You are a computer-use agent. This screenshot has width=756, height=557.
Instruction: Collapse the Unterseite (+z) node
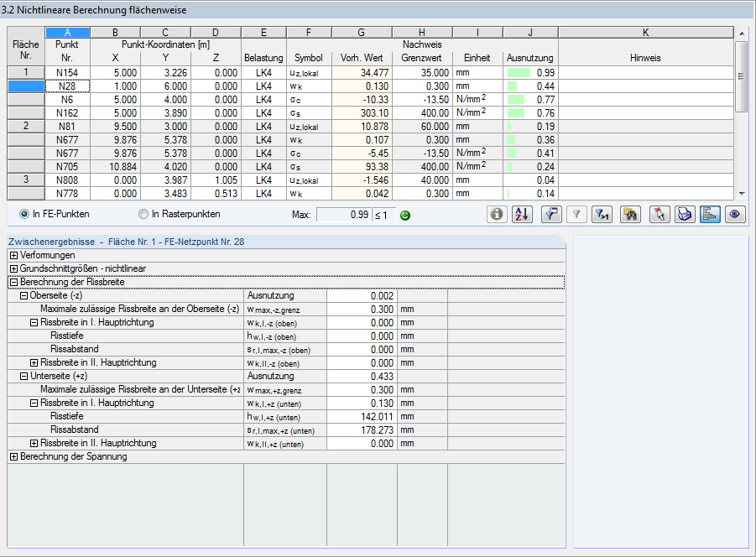(23, 377)
